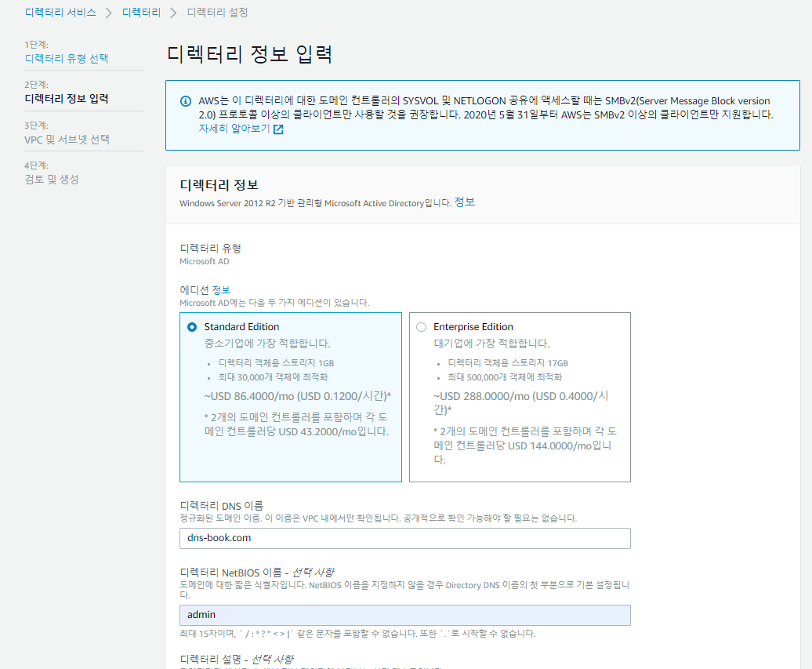This screenshot has height=669, width=812.
Task: Select step 2 디렉터리 정보 입력
Action: tap(67, 99)
